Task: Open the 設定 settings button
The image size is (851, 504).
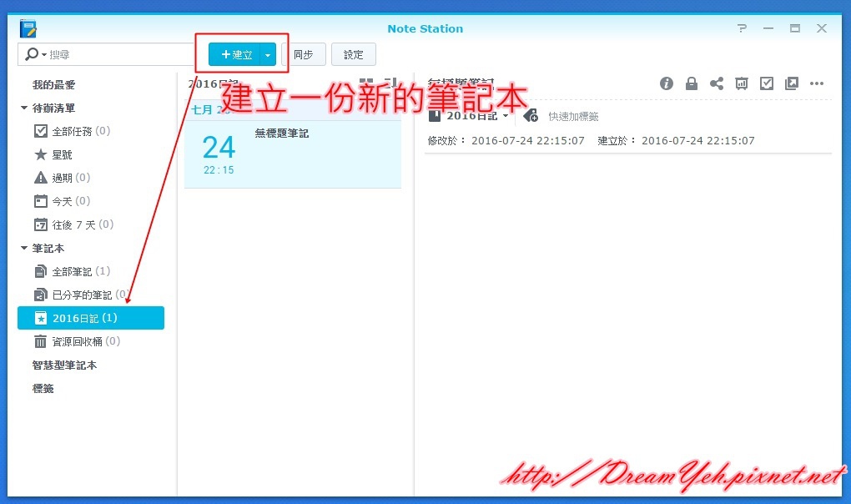Action: (x=353, y=54)
